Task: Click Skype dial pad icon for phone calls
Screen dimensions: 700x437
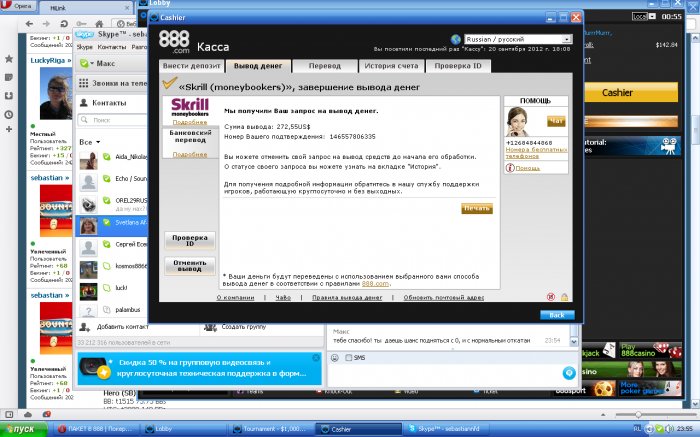Action: click(83, 83)
